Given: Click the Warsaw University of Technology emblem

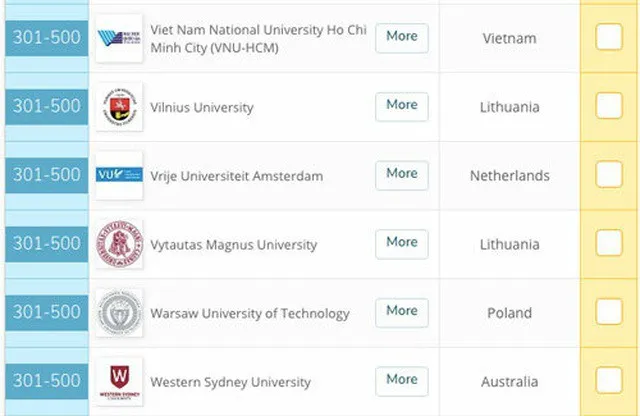Looking at the screenshot, I should pos(119,313).
